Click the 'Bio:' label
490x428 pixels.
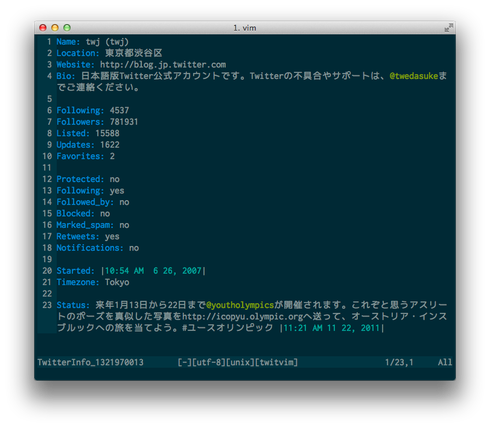pyautogui.click(x=66, y=76)
